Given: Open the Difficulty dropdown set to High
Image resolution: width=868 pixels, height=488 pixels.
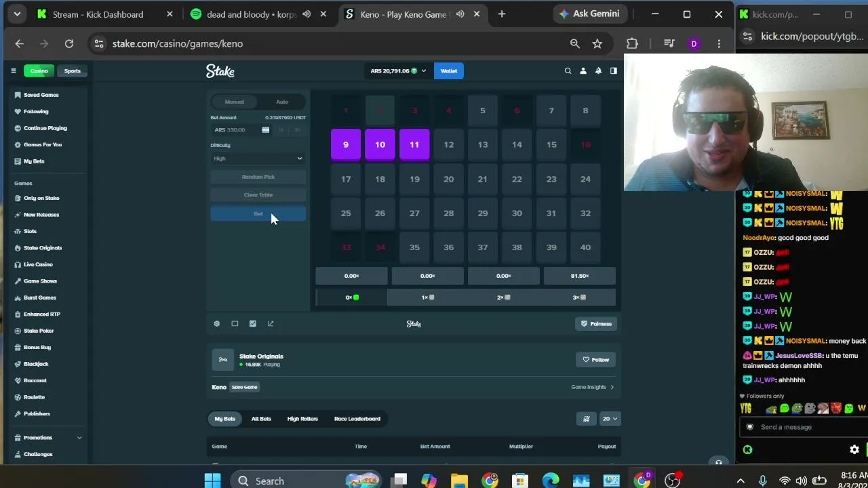Looking at the screenshot, I should click(258, 159).
